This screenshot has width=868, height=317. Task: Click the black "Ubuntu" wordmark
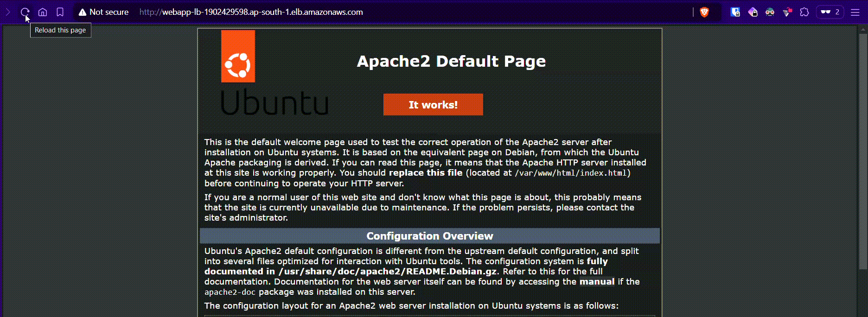coord(274,103)
